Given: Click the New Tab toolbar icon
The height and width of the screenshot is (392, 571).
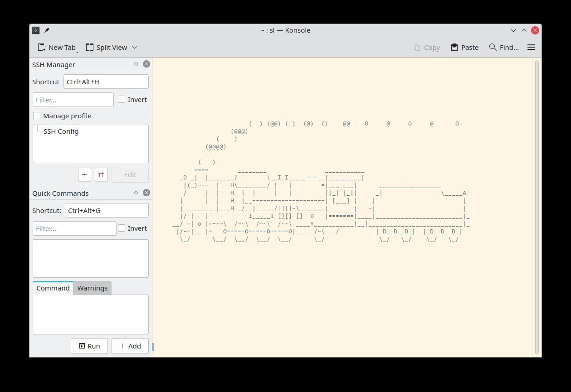Looking at the screenshot, I should [42, 47].
